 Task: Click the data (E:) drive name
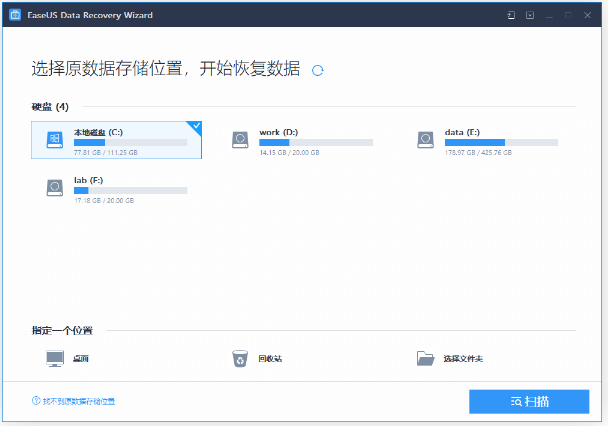[462, 132]
